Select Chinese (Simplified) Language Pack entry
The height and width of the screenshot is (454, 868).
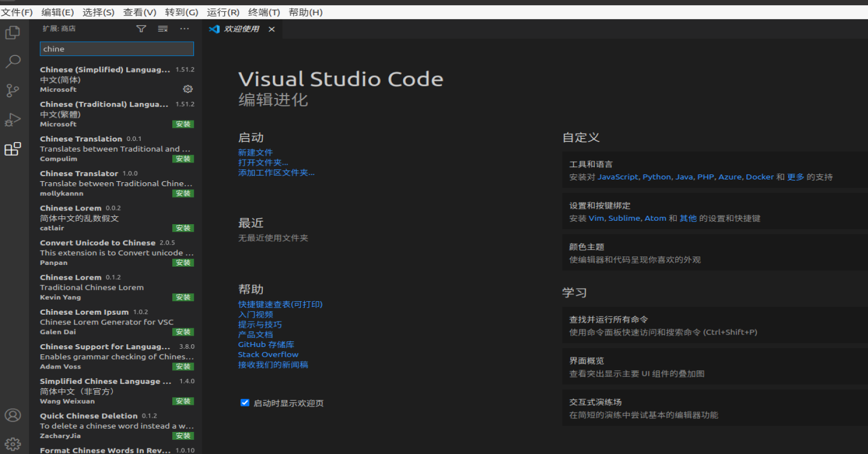click(117, 79)
